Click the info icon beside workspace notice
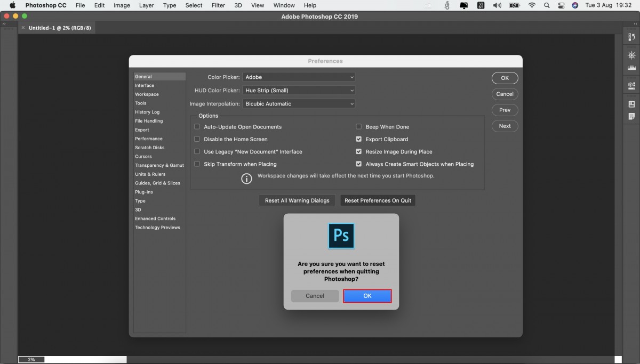640x364 pixels. click(246, 179)
